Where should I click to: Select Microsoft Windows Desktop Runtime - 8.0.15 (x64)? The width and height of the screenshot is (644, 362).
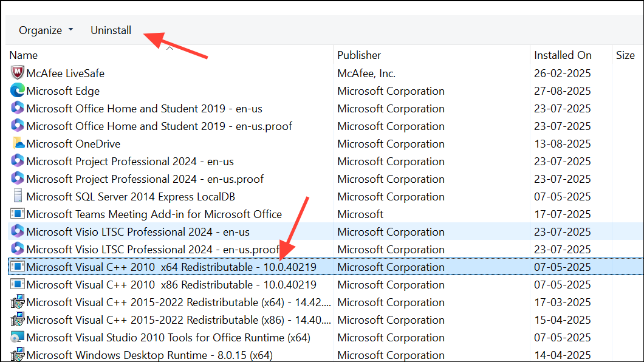pyautogui.click(x=149, y=355)
